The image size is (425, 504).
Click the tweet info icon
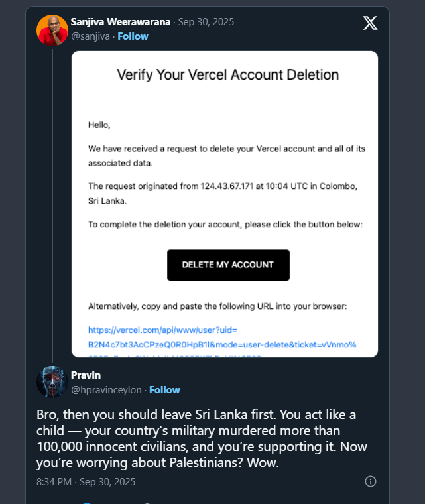click(x=371, y=481)
